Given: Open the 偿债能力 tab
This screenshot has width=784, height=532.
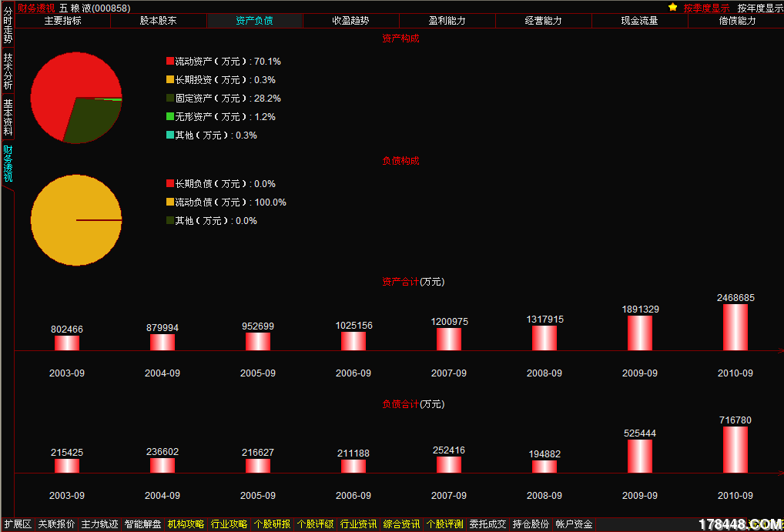Looking at the screenshot, I should [736, 21].
